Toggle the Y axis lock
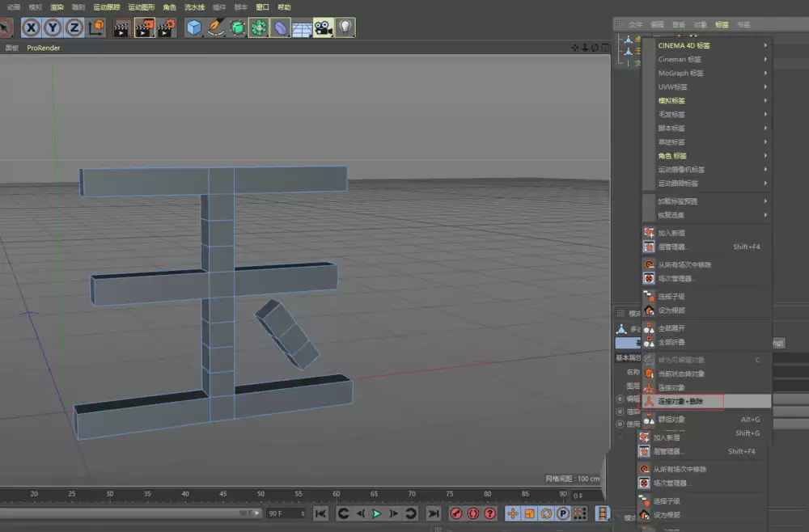 tap(53, 27)
